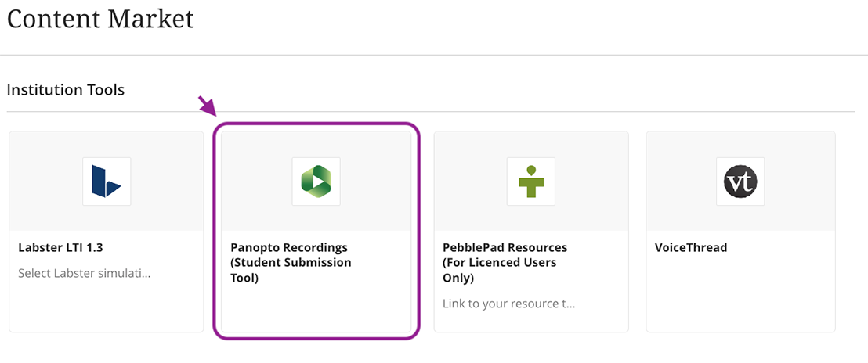Click the Content Market page title
Viewport: 868px width, 363px height.
100,19
